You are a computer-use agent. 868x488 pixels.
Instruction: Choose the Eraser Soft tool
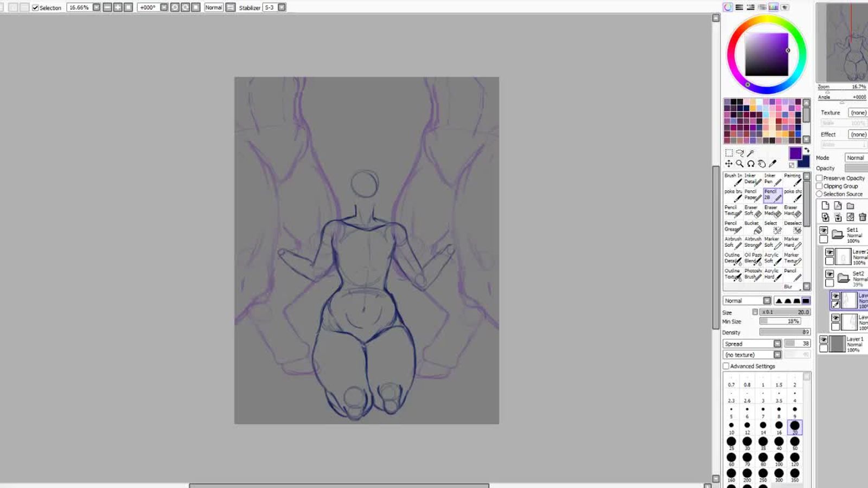[753, 211]
